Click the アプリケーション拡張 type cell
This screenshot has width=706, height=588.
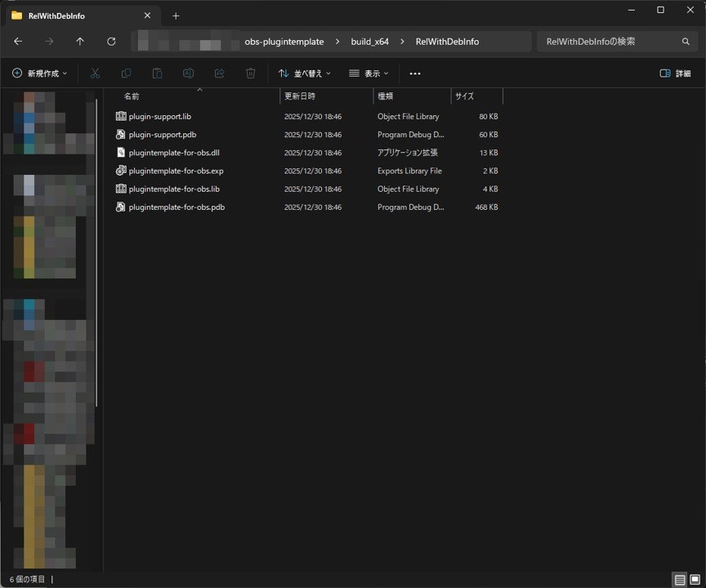coord(408,153)
